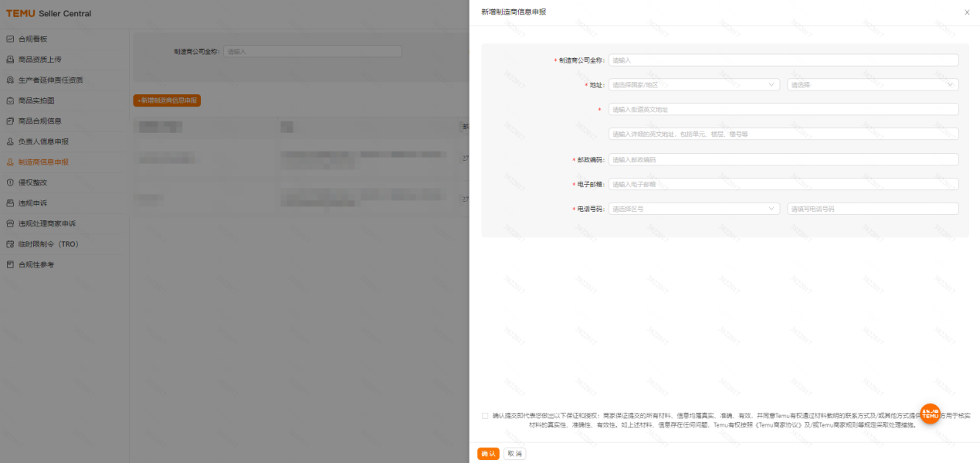Open the 请选择区号 phone area code dropdown
This screenshot has width=980, height=463.
(693, 208)
